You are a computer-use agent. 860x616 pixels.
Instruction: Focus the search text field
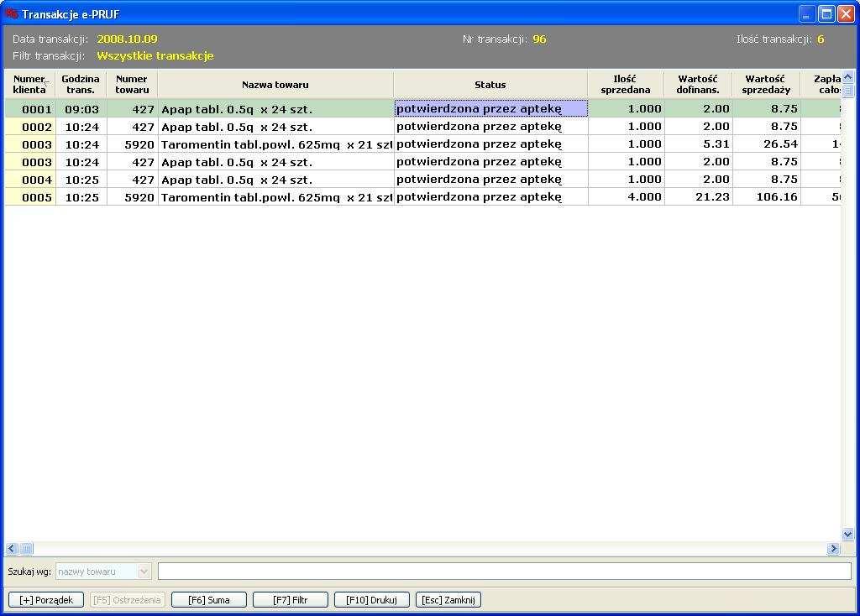[x=505, y=571]
